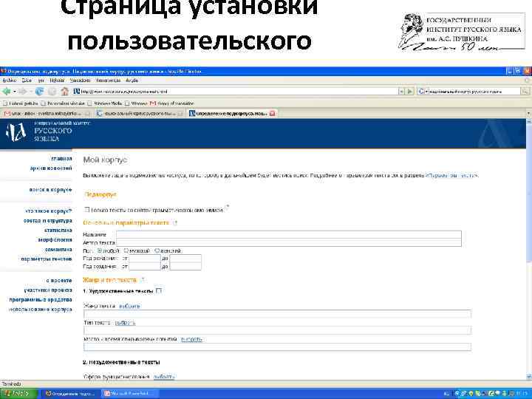Viewport: 532px width, 399px height.
Task: Open the search engine selector dropdown
Action: (426, 92)
